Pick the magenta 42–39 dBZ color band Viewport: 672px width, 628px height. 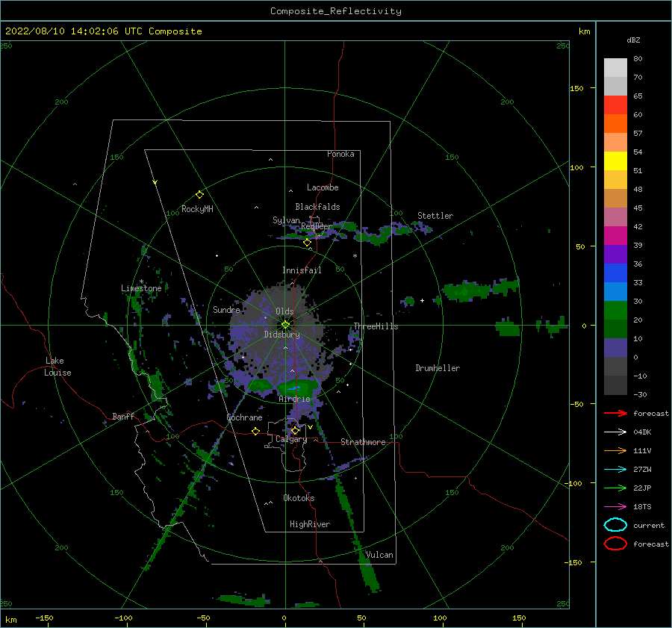[x=615, y=236]
